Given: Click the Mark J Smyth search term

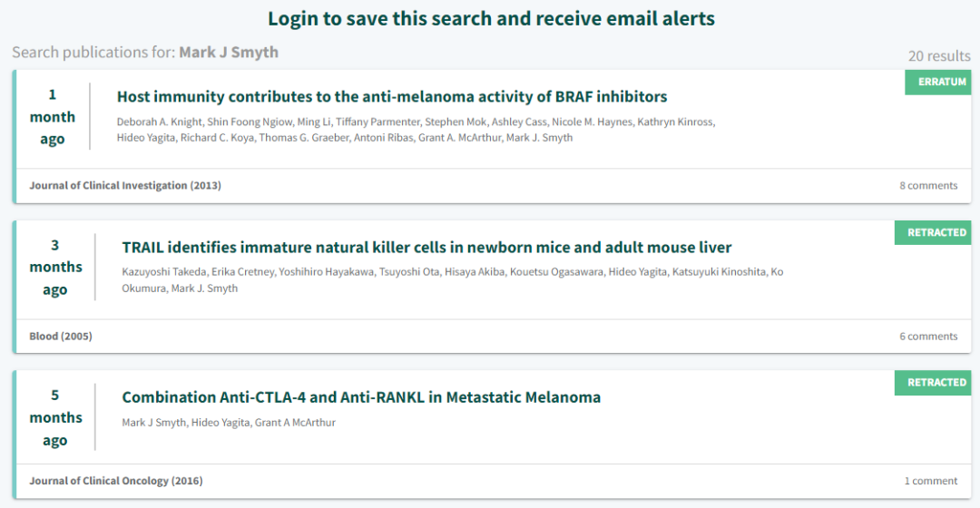Looking at the screenshot, I should 229,53.
